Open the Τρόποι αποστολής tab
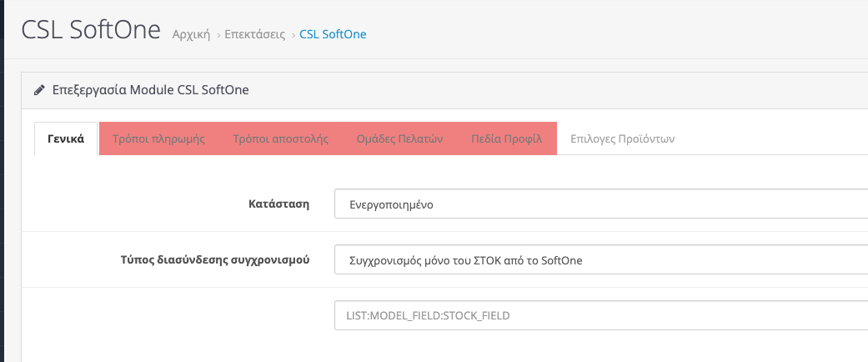This screenshot has width=868, height=362. (281, 139)
